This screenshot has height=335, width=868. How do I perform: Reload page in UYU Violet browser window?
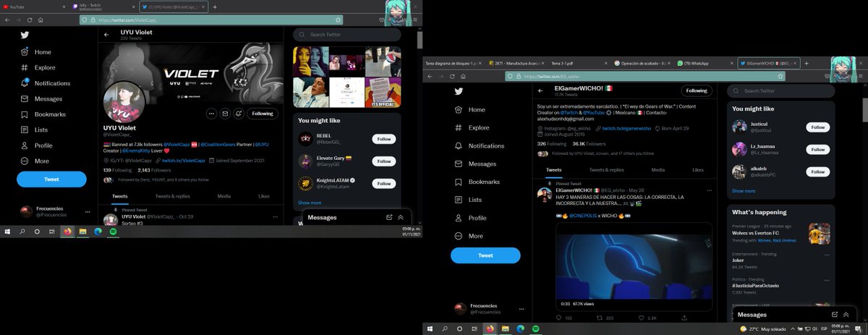[30, 20]
